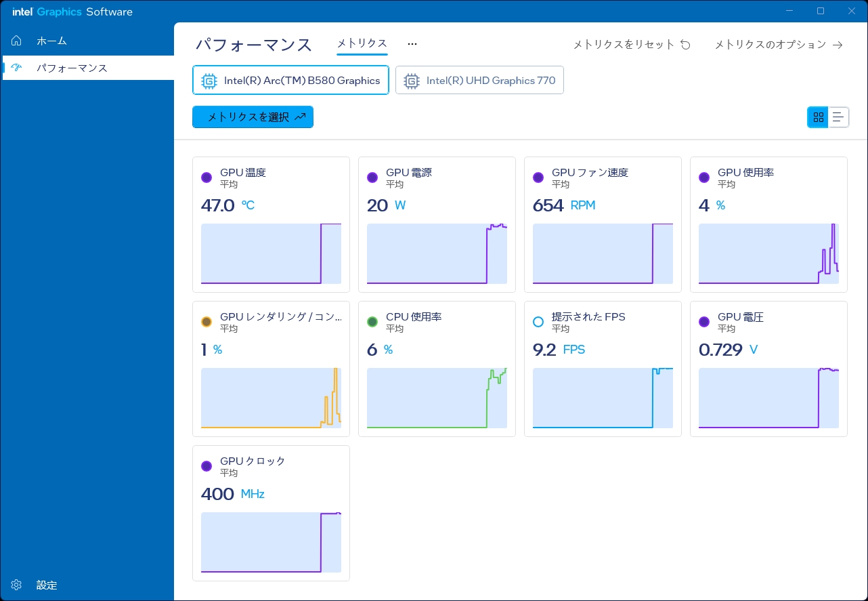868x601 pixels.
Task: Click the 4 % GPU usage value
Action: [712, 205]
